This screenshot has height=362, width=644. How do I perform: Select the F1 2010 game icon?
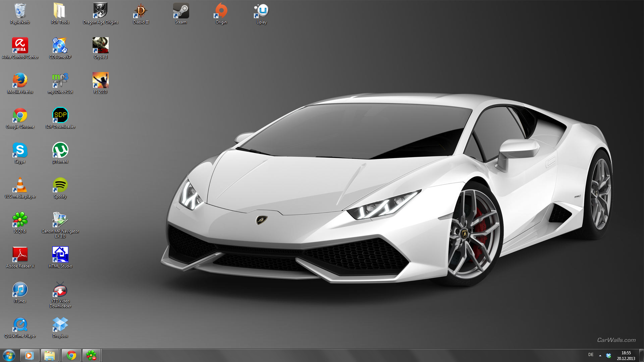point(100,83)
